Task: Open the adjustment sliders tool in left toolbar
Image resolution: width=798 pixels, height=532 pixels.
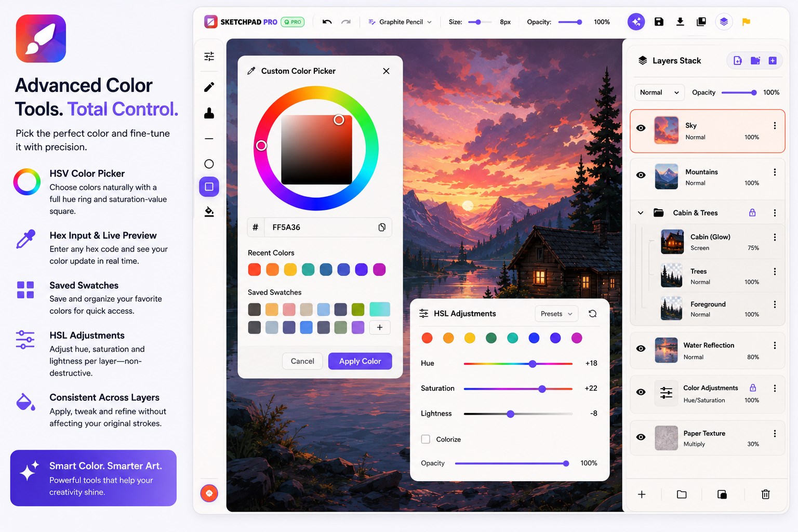Action: pyautogui.click(x=209, y=56)
